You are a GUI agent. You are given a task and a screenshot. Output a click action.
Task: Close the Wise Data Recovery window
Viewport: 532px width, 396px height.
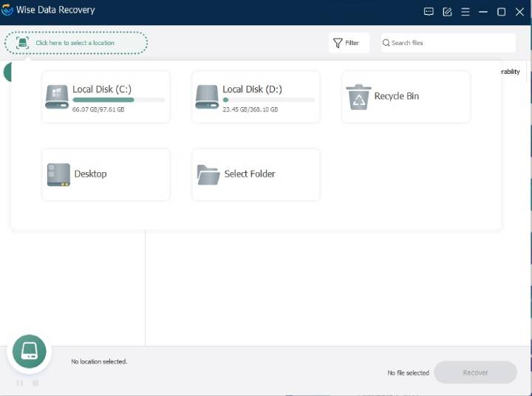coord(519,12)
